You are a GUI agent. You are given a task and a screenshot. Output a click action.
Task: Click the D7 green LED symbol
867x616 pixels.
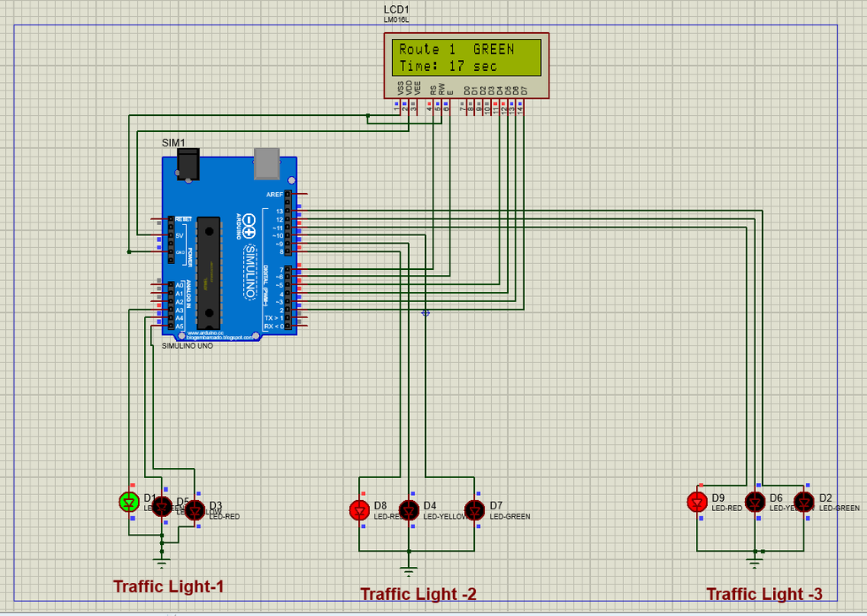[x=474, y=510]
